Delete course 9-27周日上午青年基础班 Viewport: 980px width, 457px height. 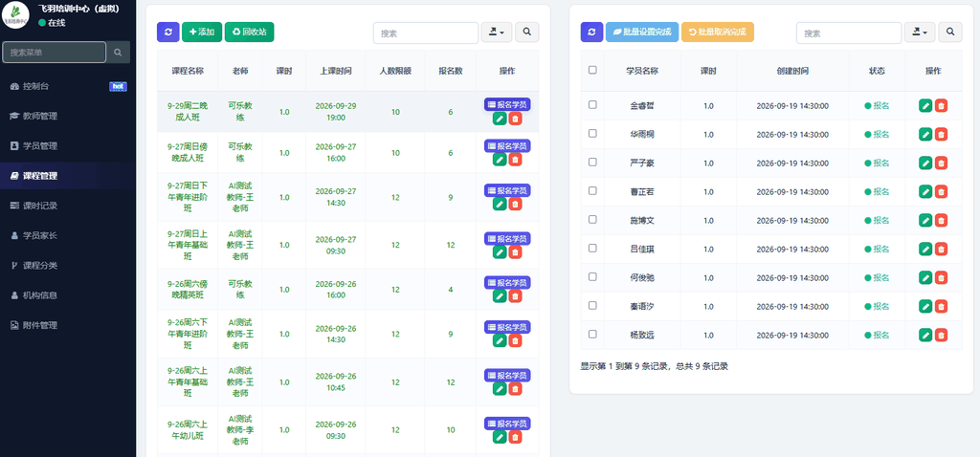pyautogui.click(x=515, y=252)
